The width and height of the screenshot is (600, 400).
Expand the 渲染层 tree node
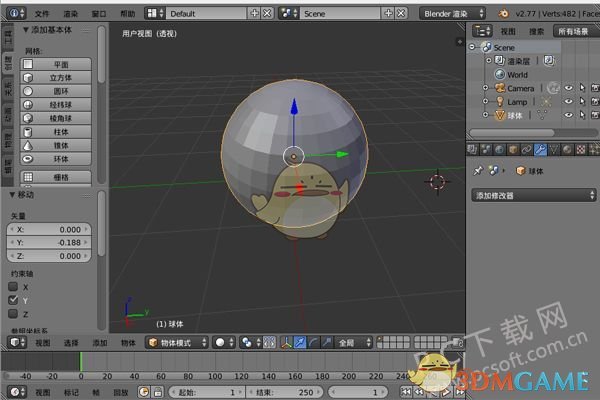(489, 60)
